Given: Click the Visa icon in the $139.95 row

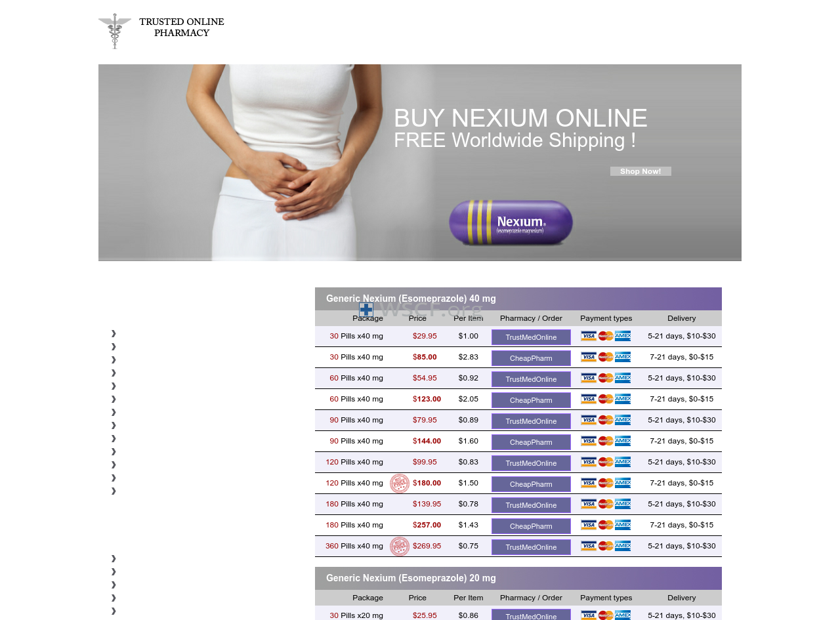Looking at the screenshot, I should tap(589, 504).
